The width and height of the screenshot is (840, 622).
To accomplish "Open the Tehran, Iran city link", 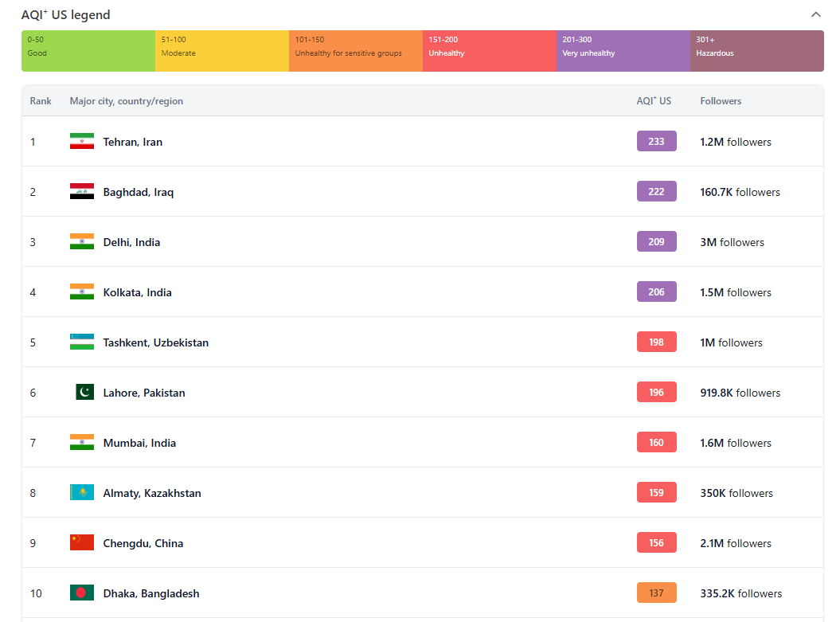I will (x=132, y=142).
